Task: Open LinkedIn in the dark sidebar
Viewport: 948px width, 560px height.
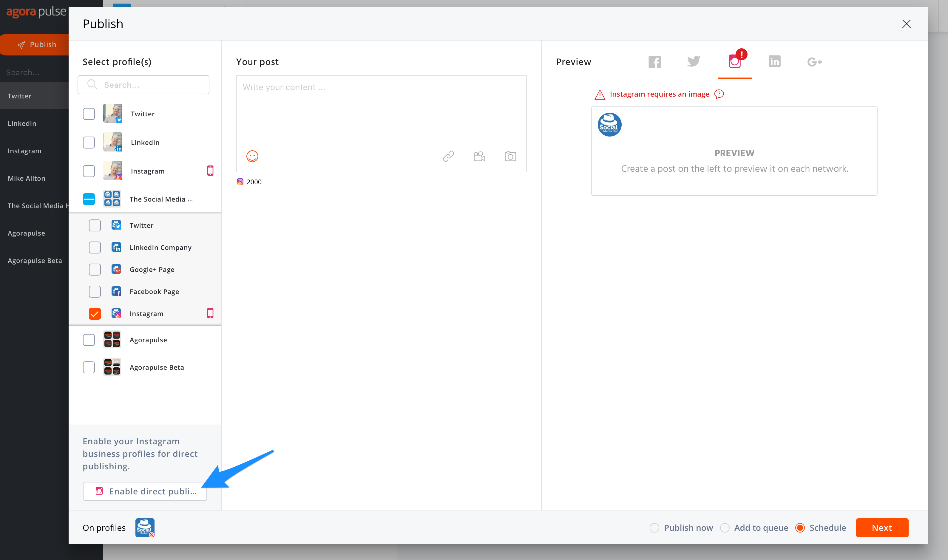Action: pyautogui.click(x=34, y=123)
